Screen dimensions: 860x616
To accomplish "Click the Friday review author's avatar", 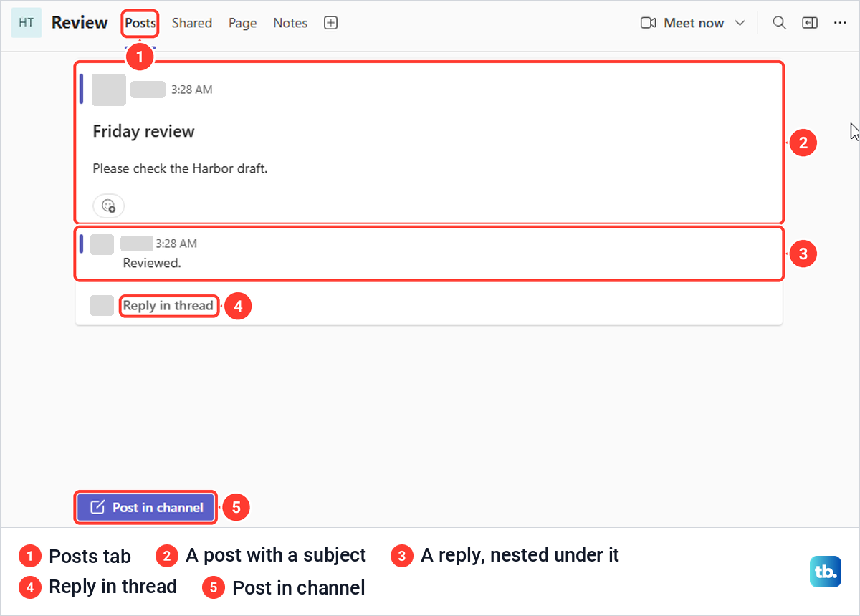I will [109, 90].
